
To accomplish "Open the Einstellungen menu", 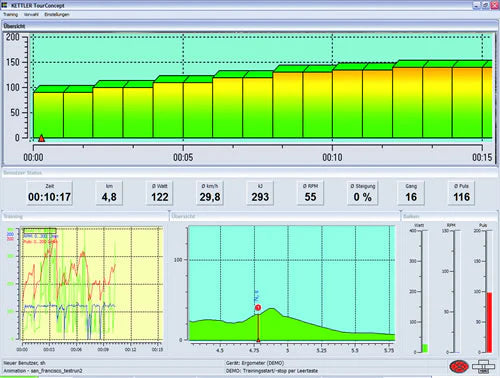I will click(57, 14).
